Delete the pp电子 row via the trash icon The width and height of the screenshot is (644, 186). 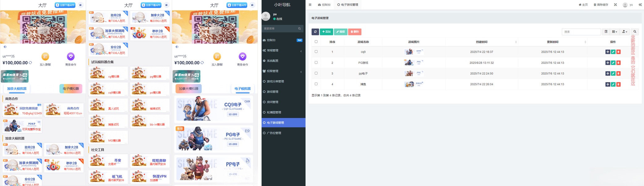pyautogui.click(x=618, y=73)
